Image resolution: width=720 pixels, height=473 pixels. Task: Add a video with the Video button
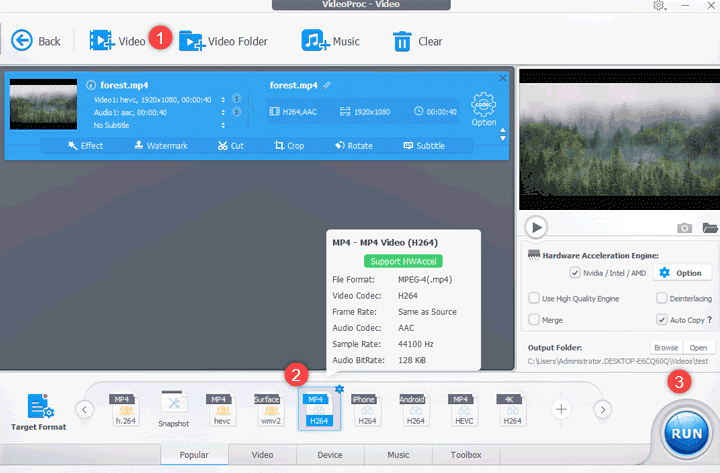coord(117,41)
